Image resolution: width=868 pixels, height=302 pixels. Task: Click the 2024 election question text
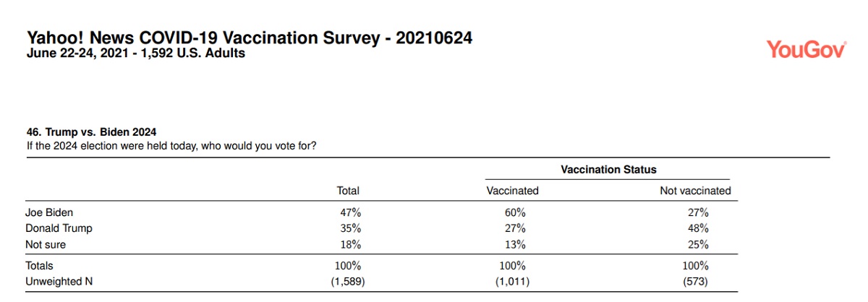coord(171,145)
